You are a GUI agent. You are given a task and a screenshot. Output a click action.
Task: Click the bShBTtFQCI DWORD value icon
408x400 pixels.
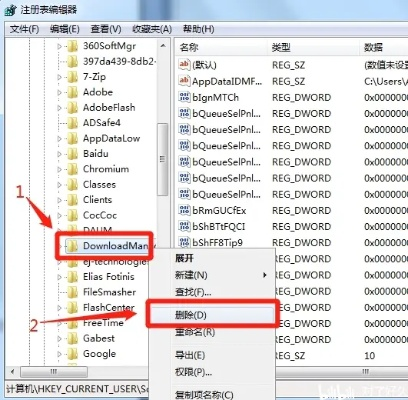click(x=184, y=226)
